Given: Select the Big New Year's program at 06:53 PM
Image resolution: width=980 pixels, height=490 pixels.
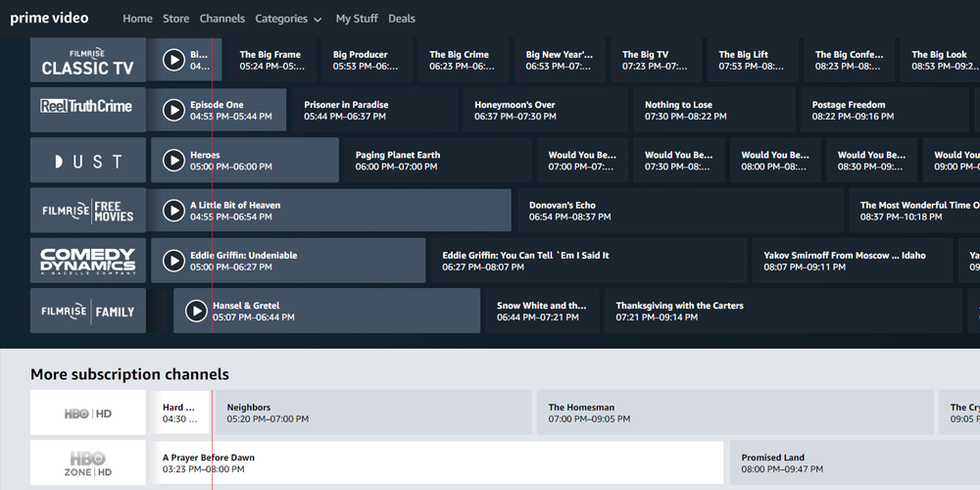Looking at the screenshot, I should pyautogui.click(x=560, y=60).
